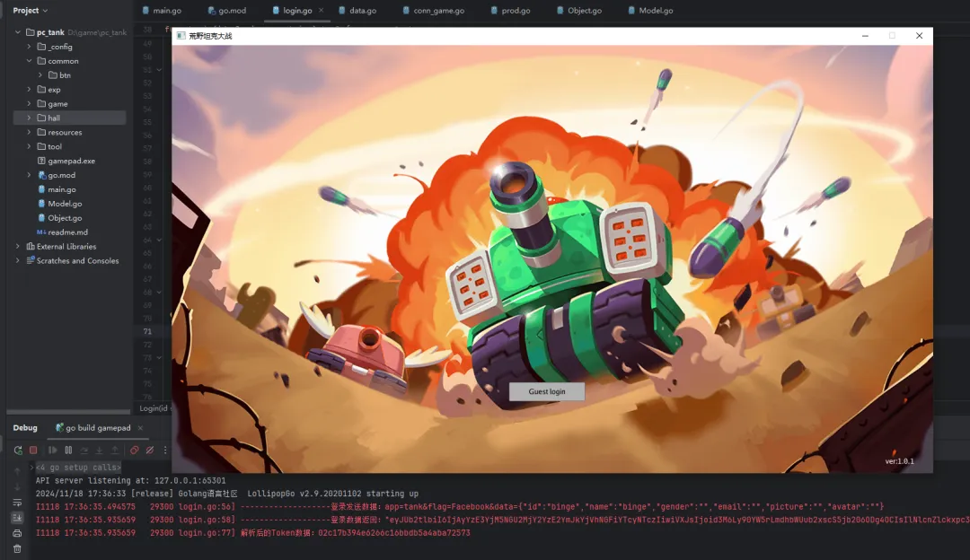Image resolution: width=970 pixels, height=560 pixels.
Task: Stop the running debug process
Action: 33,450
